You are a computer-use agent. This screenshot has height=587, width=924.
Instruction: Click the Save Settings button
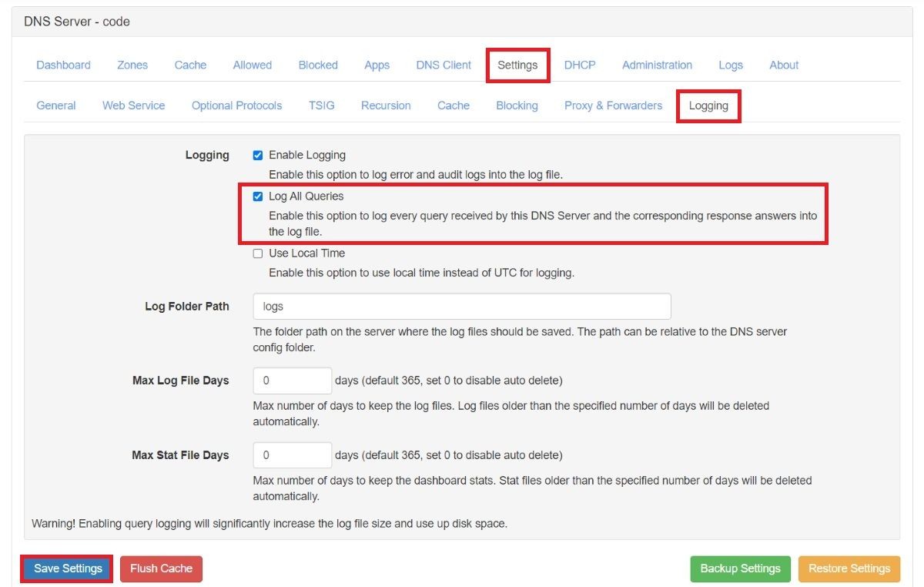[x=68, y=569]
